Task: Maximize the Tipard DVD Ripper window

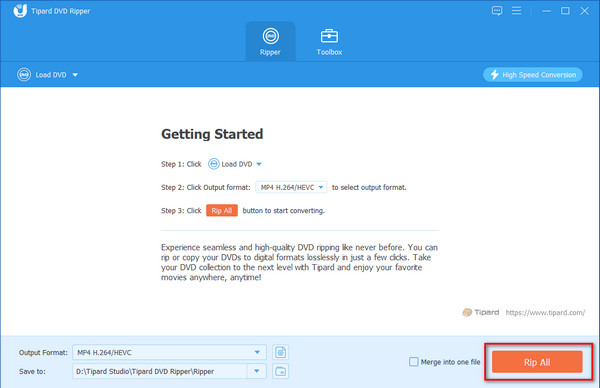Action: [x=565, y=11]
